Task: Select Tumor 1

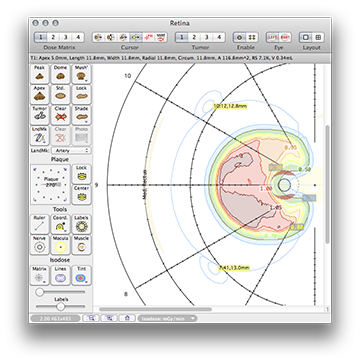Action: click(x=181, y=37)
